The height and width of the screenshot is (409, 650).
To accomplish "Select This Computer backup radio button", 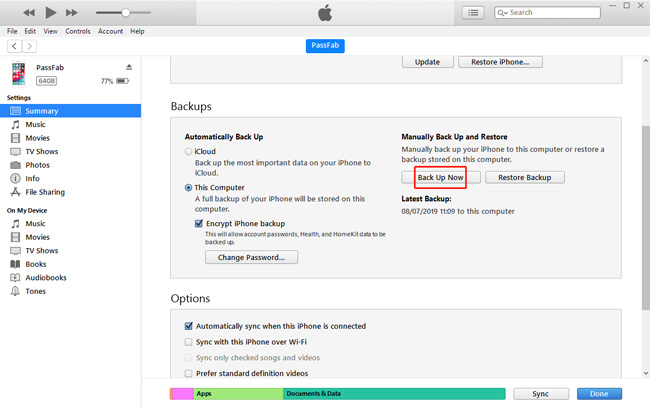I will click(189, 188).
